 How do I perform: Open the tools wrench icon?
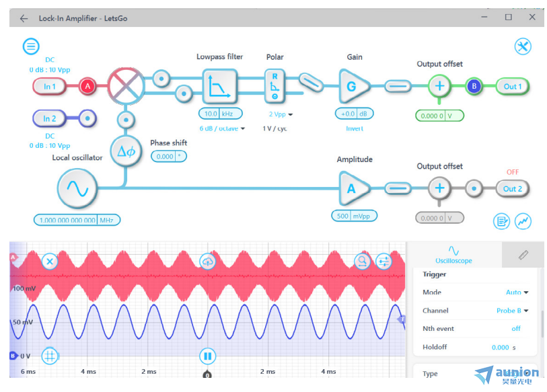pos(523,46)
